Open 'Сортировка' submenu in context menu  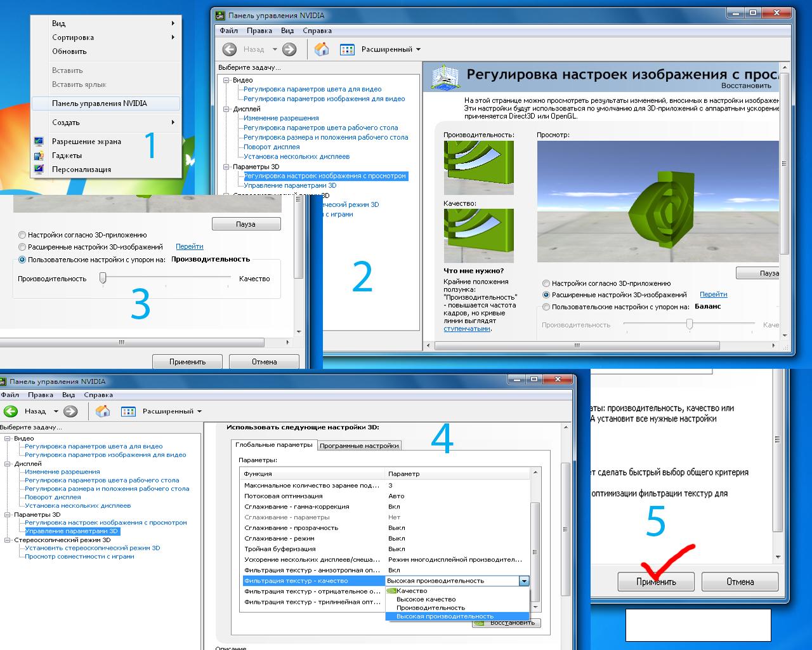tap(106, 37)
